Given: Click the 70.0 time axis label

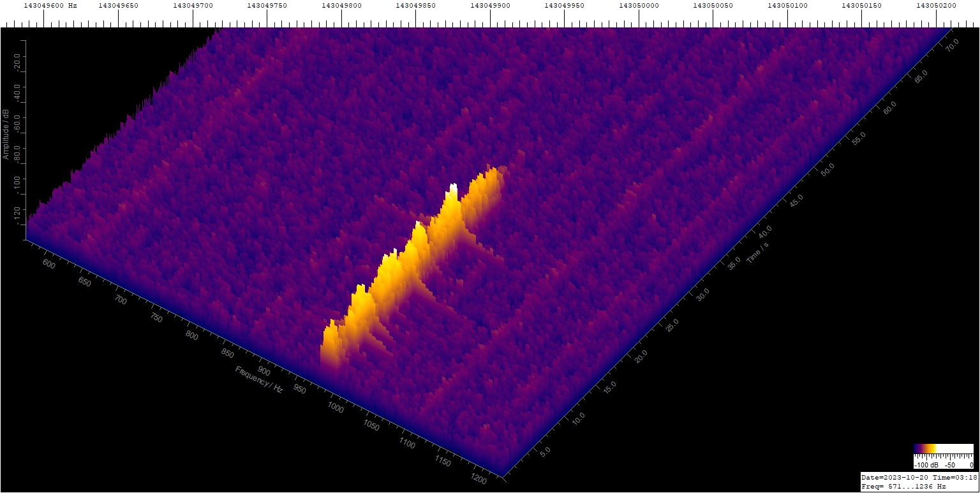Looking at the screenshot, I should click(953, 44).
